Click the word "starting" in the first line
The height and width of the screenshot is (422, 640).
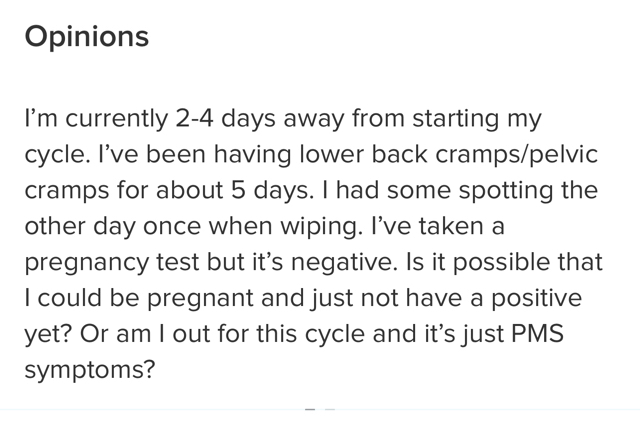click(x=456, y=119)
